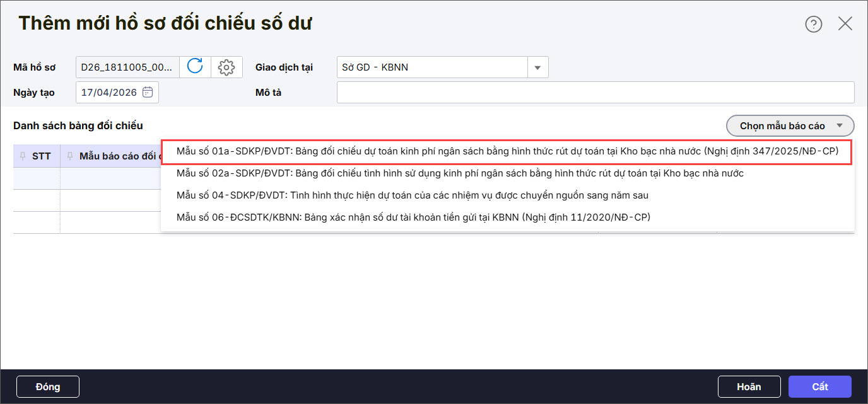Screen dimensions: 868x404
Task: Open the gear settings for Mã hồ sơ
Action: point(226,67)
